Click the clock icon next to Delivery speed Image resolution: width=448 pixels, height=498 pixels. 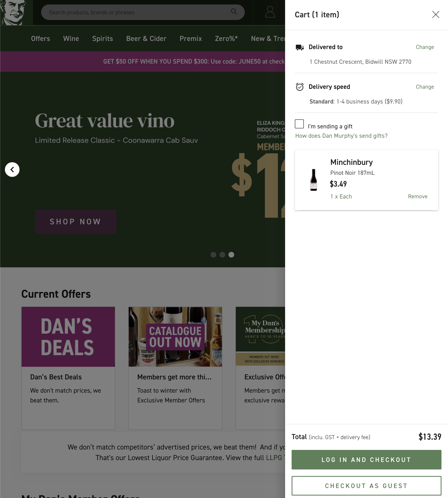tap(299, 87)
